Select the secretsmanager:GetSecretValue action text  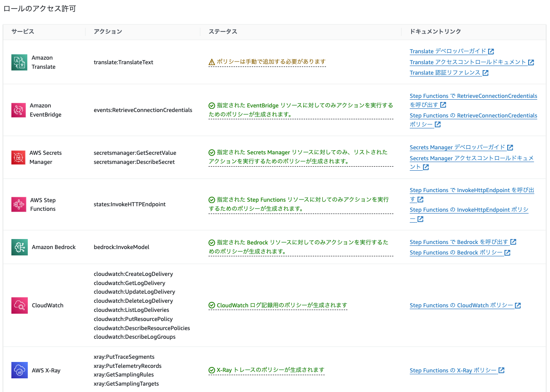tap(135, 153)
